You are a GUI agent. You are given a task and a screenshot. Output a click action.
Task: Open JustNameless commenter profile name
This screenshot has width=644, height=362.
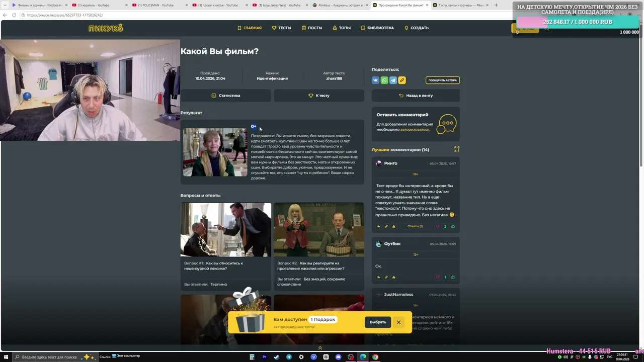pyautogui.click(x=398, y=295)
